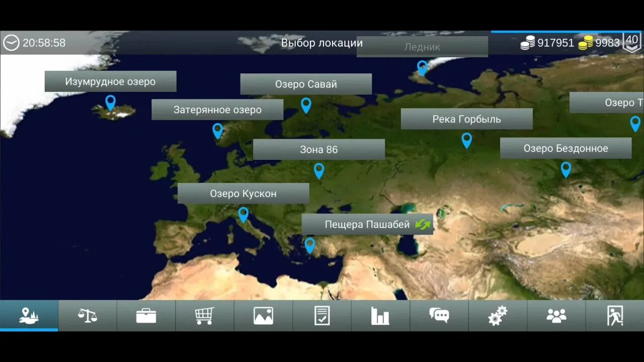
Task: Click the gold balance 9983
Action: pyautogui.click(x=607, y=43)
